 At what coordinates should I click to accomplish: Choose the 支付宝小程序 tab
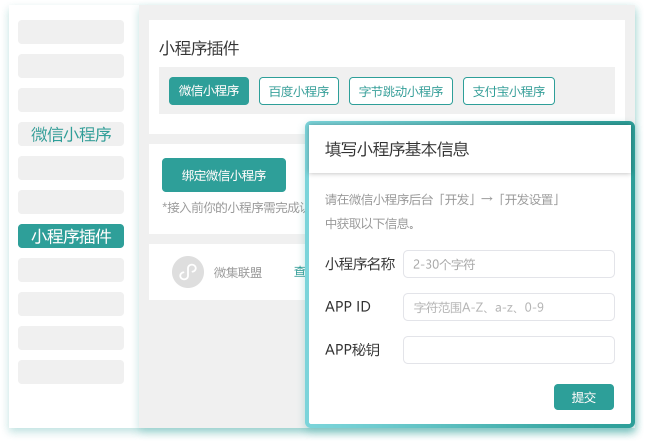coord(509,91)
